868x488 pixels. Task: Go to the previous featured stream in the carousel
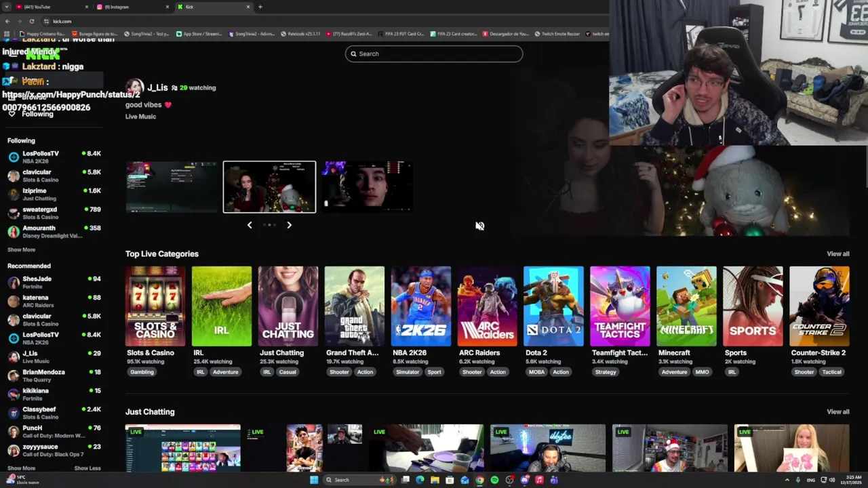[x=250, y=225]
